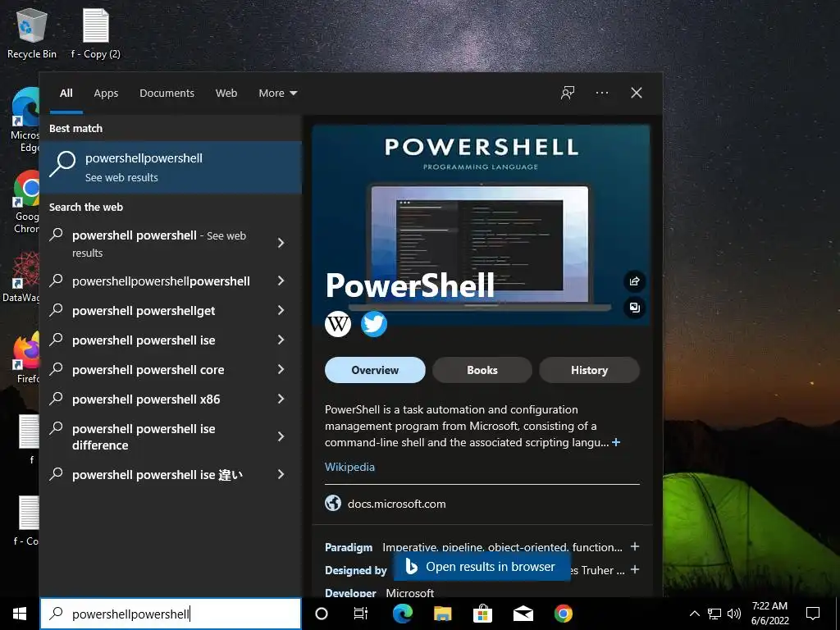Expand the Designed by row plus sign
This screenshot has height=630, width=840.
click(635, 569)
